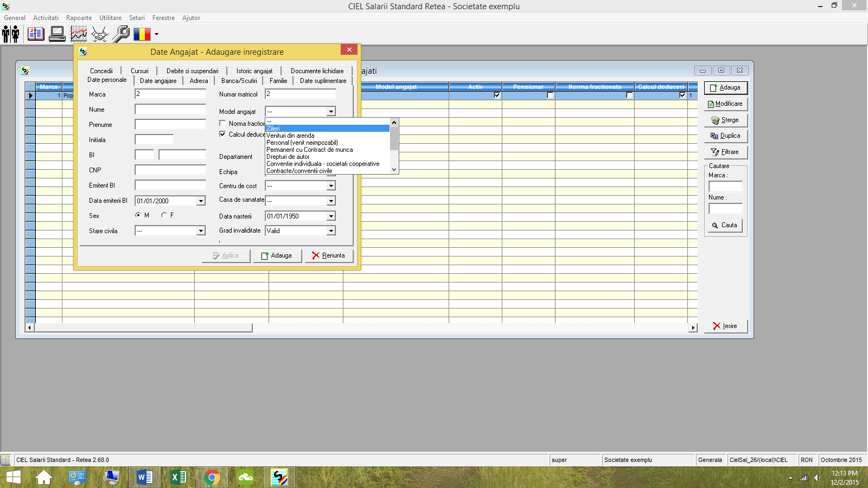Click the Renunta button
Viewport: 868px width, 488px height.
[329, 255]
